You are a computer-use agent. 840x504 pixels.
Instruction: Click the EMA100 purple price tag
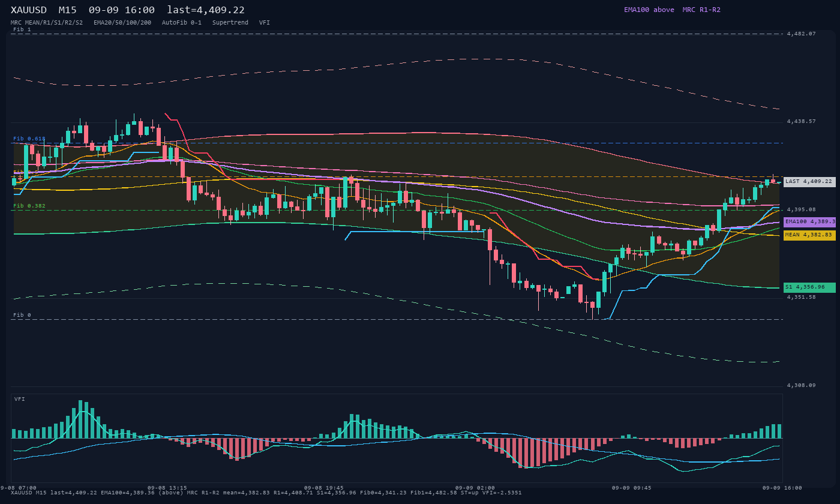809,222
